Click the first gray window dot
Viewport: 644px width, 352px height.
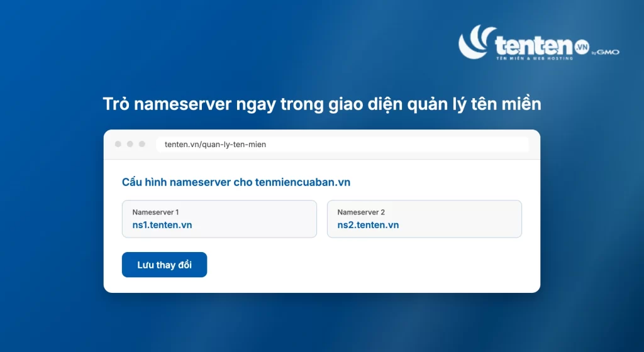pyautogui.click(x=118, y=144)
